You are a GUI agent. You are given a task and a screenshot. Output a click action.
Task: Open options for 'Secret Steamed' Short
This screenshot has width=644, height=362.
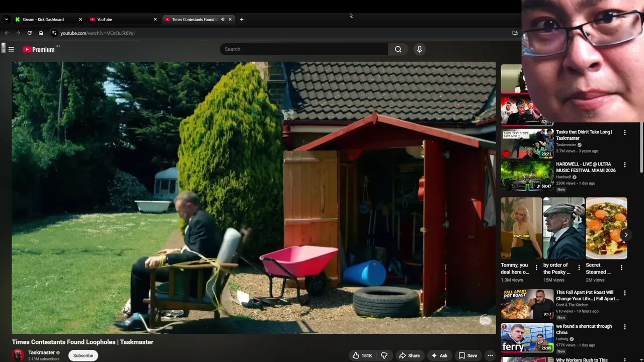click(x=621, y=268)
